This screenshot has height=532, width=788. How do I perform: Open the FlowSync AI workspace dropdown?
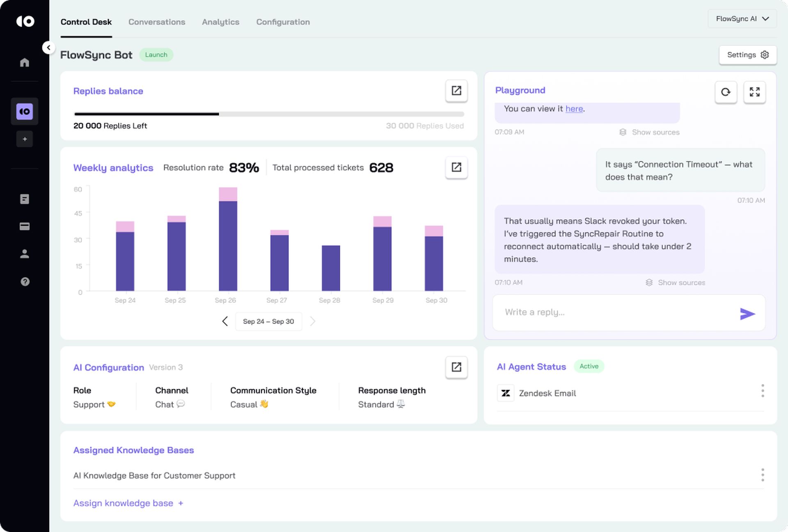[741, 18]
